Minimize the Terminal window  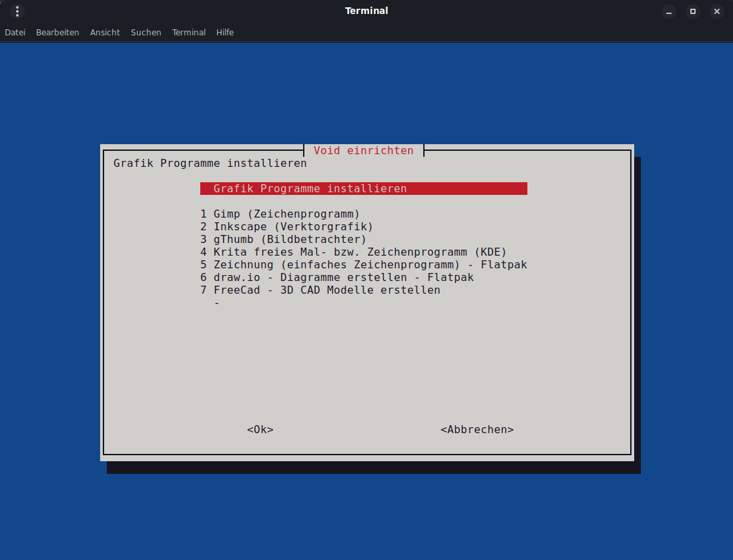[x=669, y=11]
